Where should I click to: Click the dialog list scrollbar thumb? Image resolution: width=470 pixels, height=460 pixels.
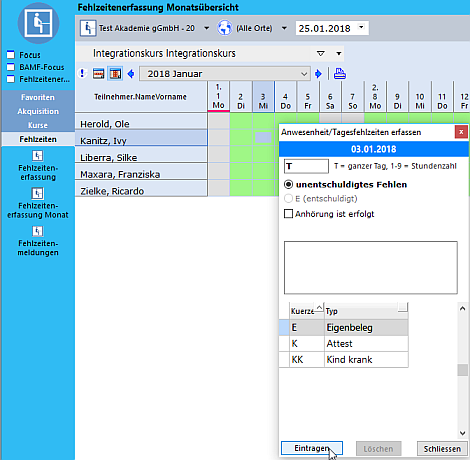pyautogui.click(x=462, y=370)
